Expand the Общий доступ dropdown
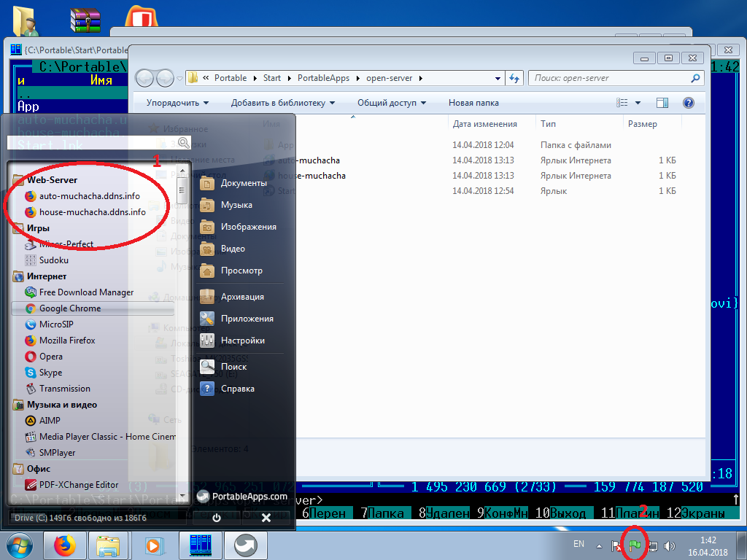The height and width of the screenshot is (560, 747). pos(391,103)
